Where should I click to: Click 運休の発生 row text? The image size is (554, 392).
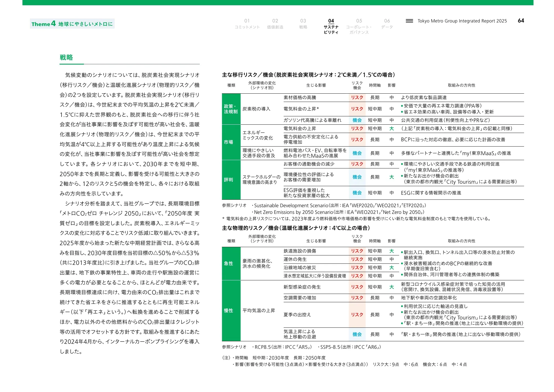point(295,259)
